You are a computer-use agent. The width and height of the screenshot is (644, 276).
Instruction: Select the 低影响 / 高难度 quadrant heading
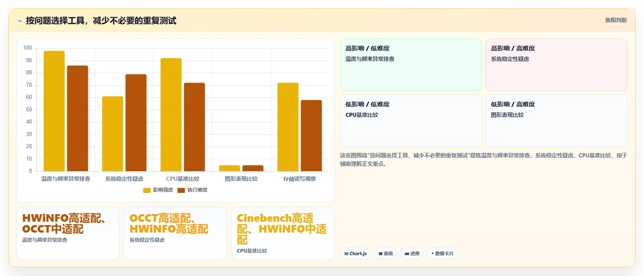click(x=513, y=104)
